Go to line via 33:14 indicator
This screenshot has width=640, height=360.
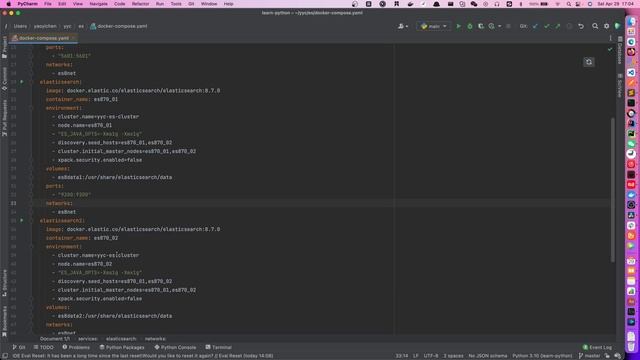(402, 356)
